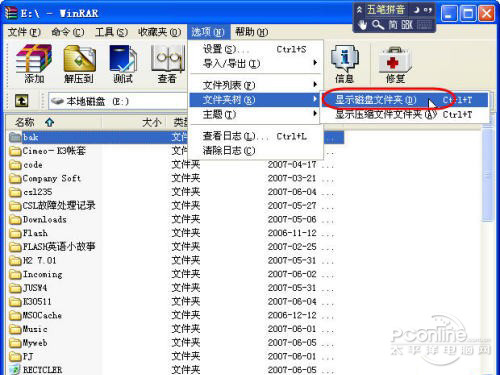Screen dimensions: 500x375
Task: Open the 收藏夹(O) menu
Action: 159,32
